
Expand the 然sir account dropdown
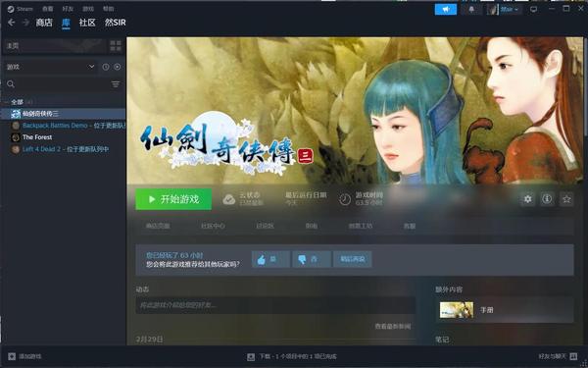tap(505, 10)
